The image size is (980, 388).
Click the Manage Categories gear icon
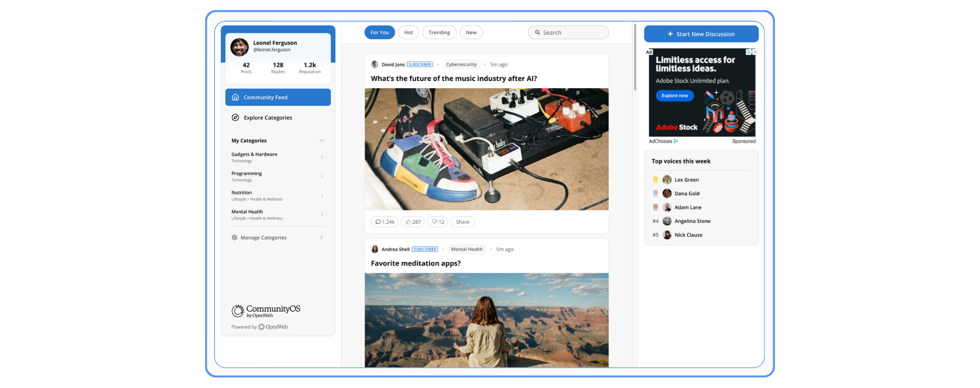tap(235, 238)
